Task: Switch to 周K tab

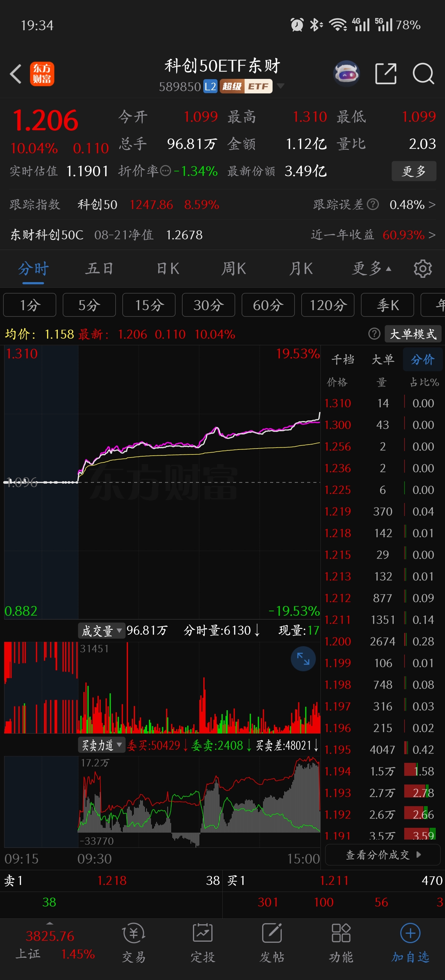Action: [x=234, y=269]
